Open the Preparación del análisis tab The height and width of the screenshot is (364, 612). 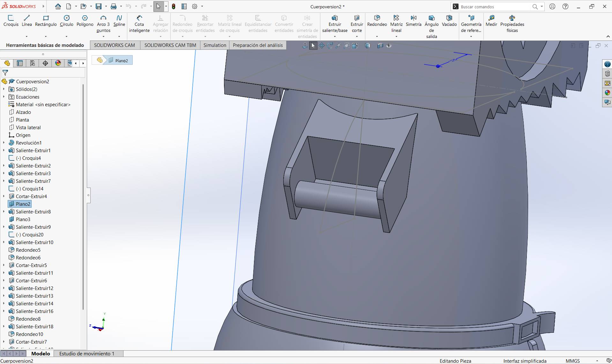(258, 45)
